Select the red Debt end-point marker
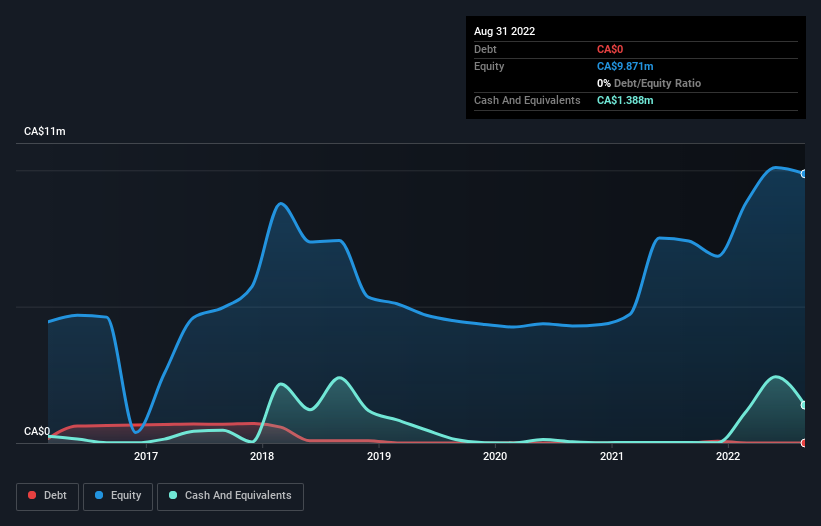 (x=804, y=443)
